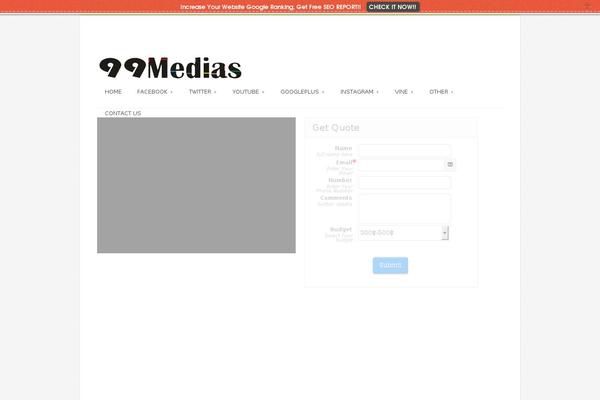Expand the YOUTUBE menu
Viewport: 600px width, 400px height.
[248, 92]
